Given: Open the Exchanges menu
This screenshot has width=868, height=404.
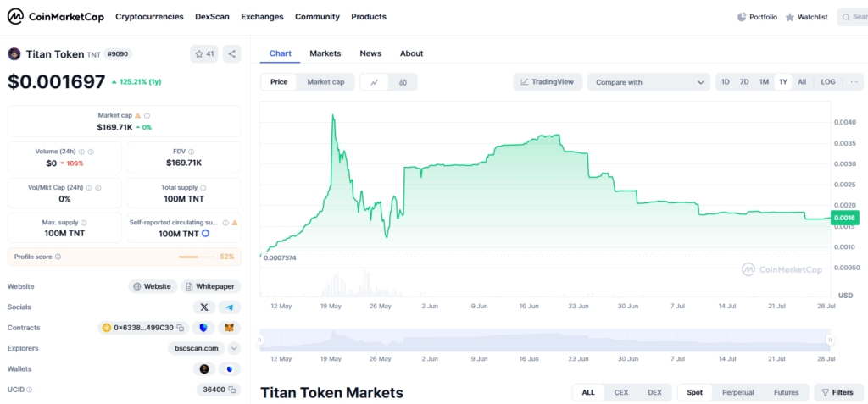Looking at the screenshot, I should 262,17.
